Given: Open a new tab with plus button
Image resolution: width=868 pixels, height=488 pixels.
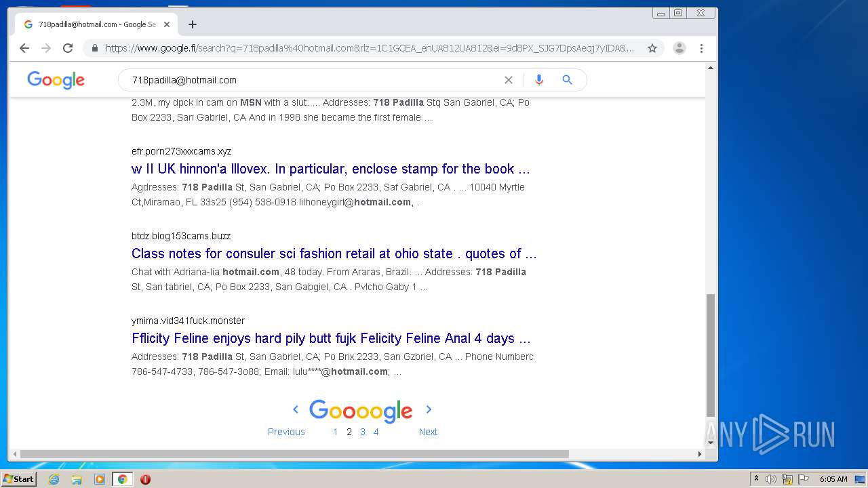Looking at the screenshot, I should point(193,24).
